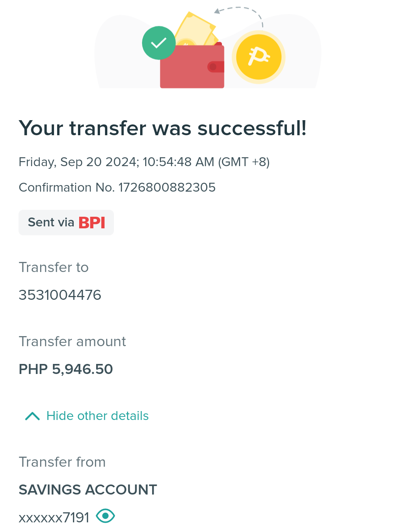Click recipient account number 3531004476
The width and height of the screenshot is (417, 532).
[x=60, y=295]
